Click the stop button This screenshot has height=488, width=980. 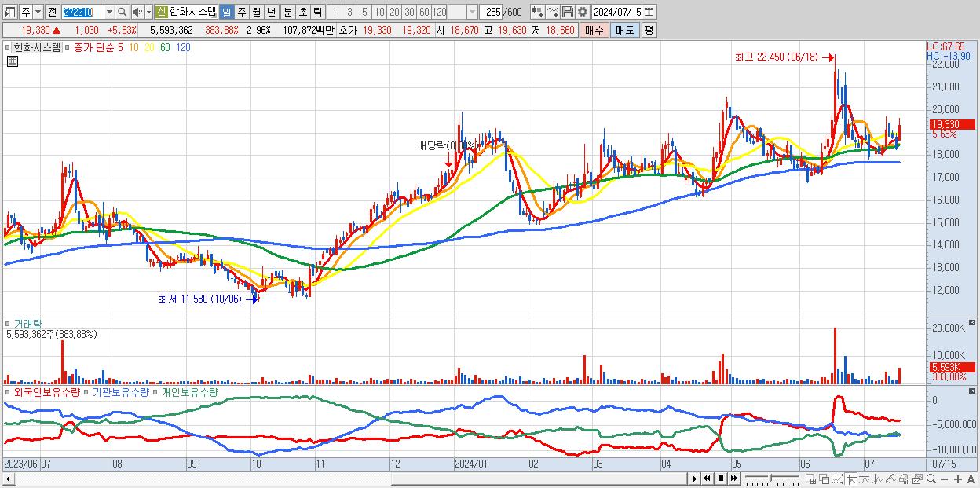[721, 479]
